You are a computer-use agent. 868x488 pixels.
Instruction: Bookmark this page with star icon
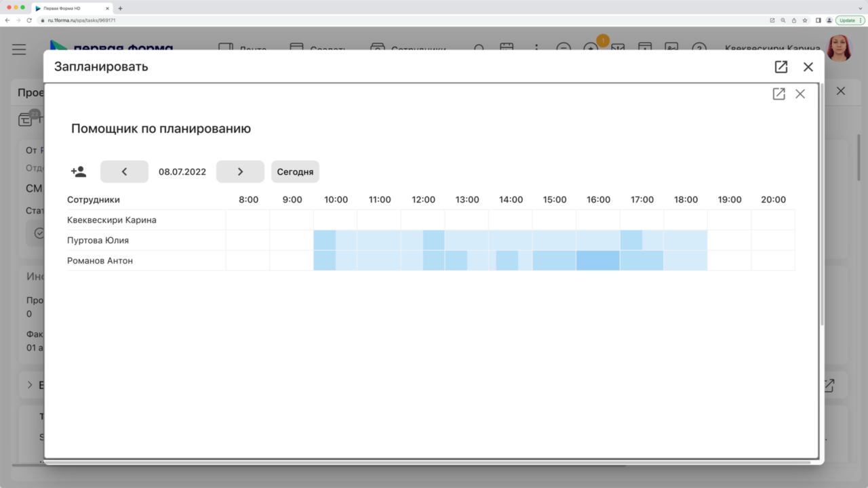click(x=805, y=20)
